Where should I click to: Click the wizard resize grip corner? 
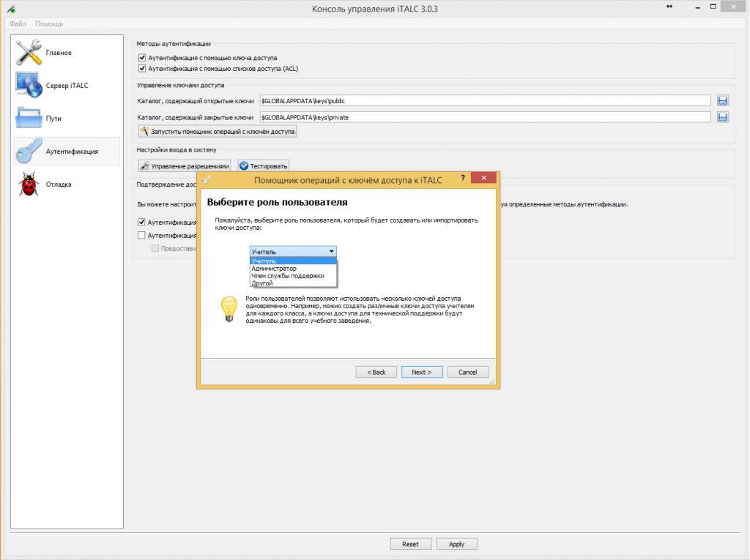(x=491, y=381)
